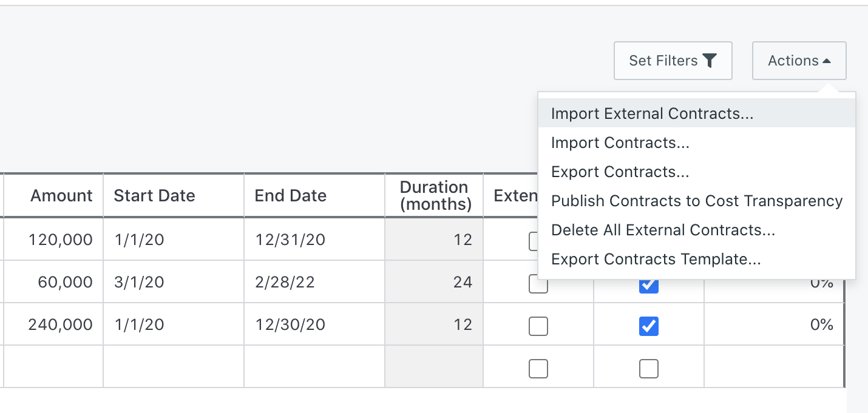868x413 pixels.
Task: Check External checkbox in the empty row
Action: [538, 369]
